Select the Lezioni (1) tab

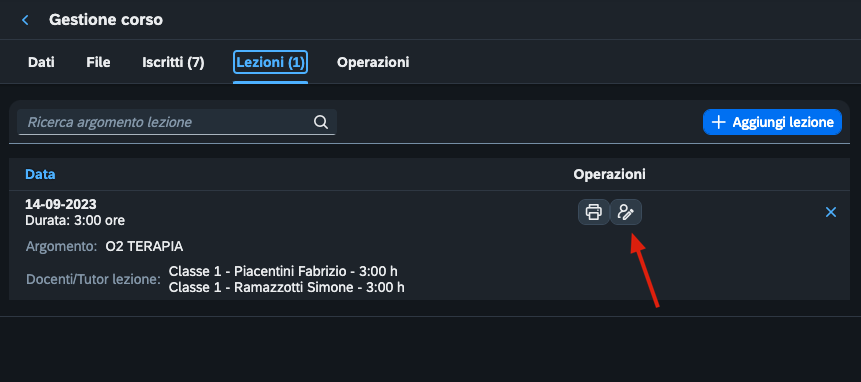click(270, 62)
